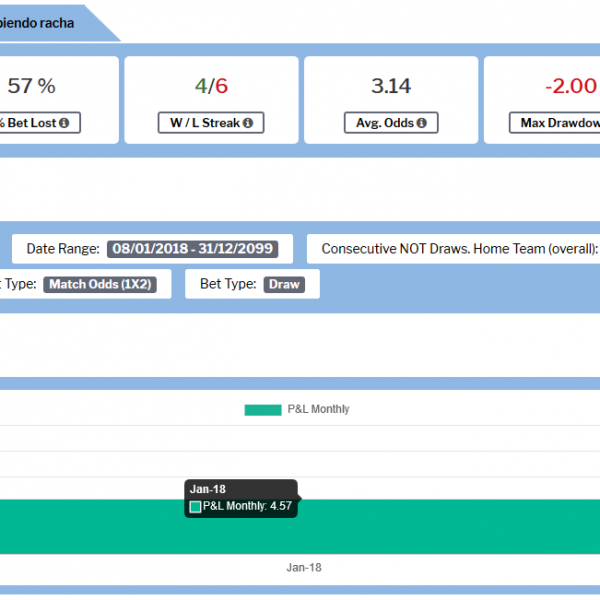600x600 pixels.
Task: Click the Date Range label
Action: tap(62, 249)
